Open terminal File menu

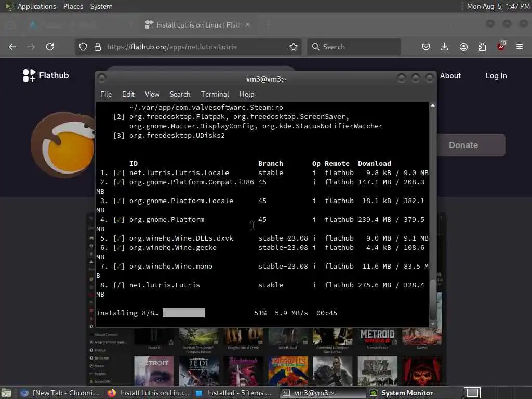pyautogui.click(x=106, y=95)
